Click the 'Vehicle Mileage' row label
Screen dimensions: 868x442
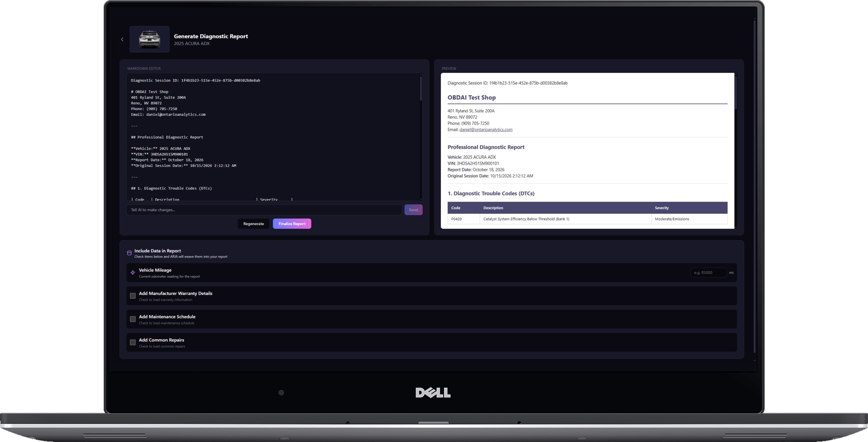point(155,270)
